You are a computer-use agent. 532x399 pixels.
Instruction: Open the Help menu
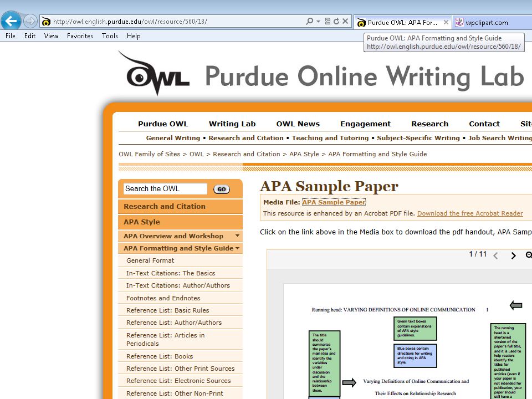click(134, 36)
